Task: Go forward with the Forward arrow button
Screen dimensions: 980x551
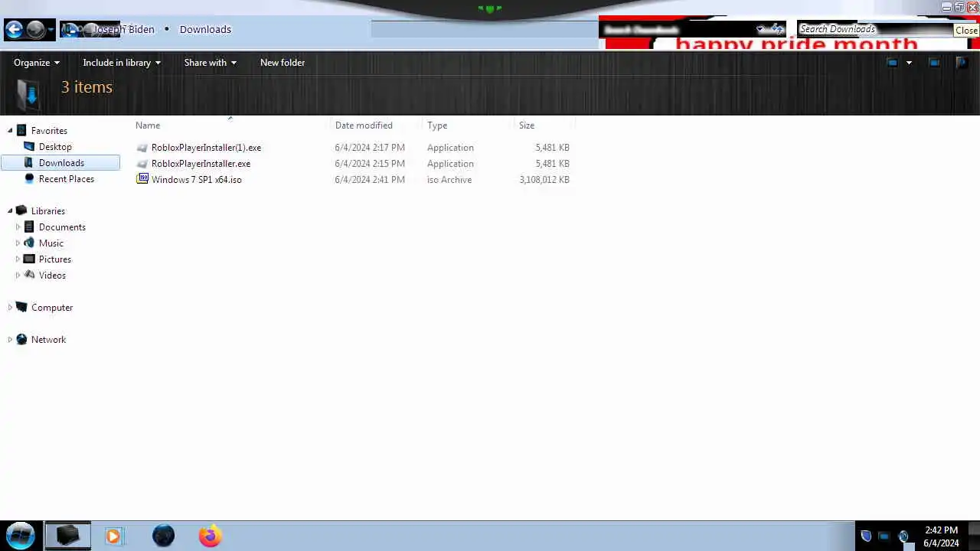Action: click(x=35, y=30)
